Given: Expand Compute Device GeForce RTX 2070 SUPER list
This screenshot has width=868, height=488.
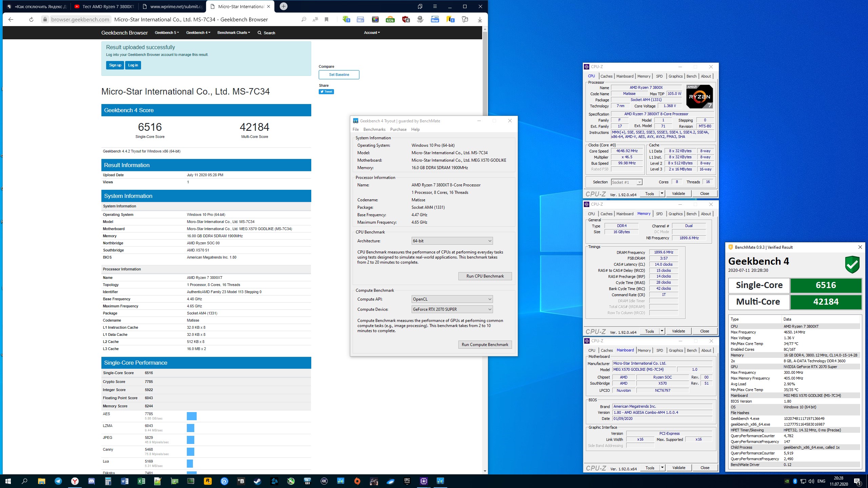Looking at the screenshot, I should coord(452,309).
